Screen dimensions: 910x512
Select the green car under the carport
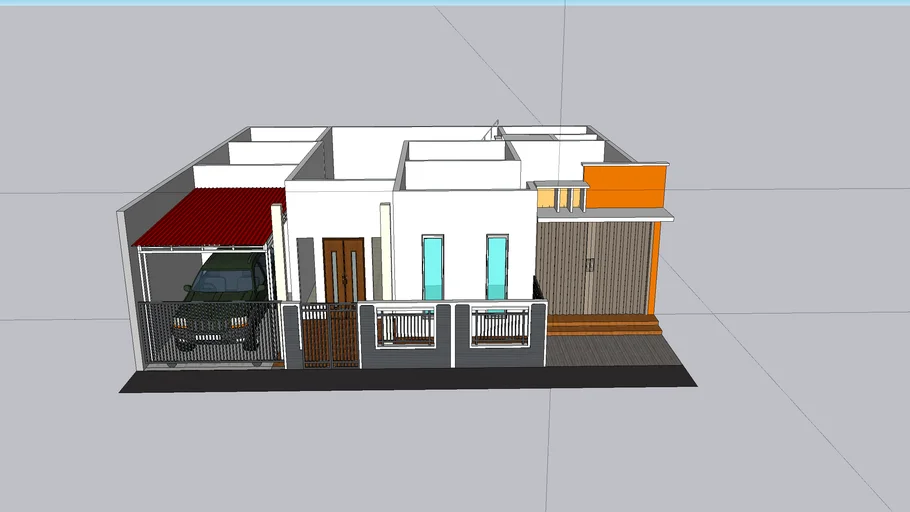223,300
